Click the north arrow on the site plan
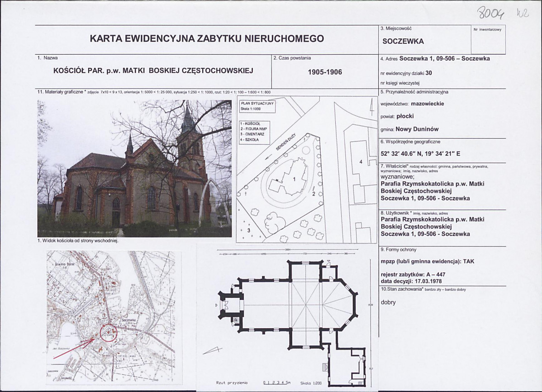 [372, 108]
